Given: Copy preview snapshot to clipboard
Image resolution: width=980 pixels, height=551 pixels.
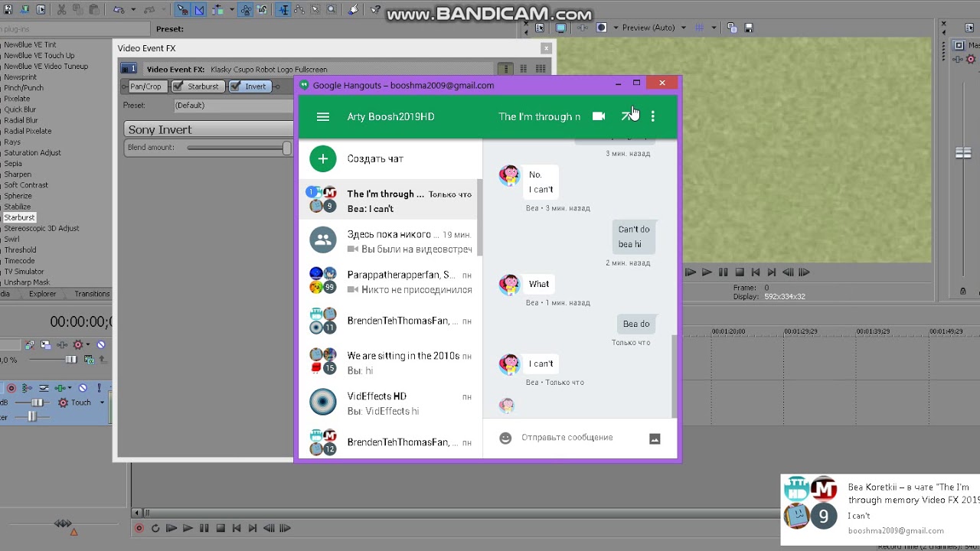Looking at the screenshot, I should [732, 28].
